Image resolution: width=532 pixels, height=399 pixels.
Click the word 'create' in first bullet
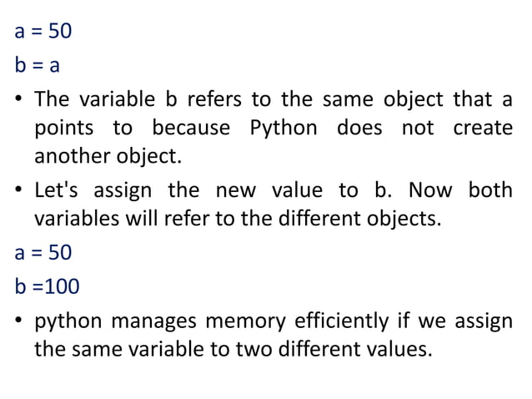click(483, 129)
